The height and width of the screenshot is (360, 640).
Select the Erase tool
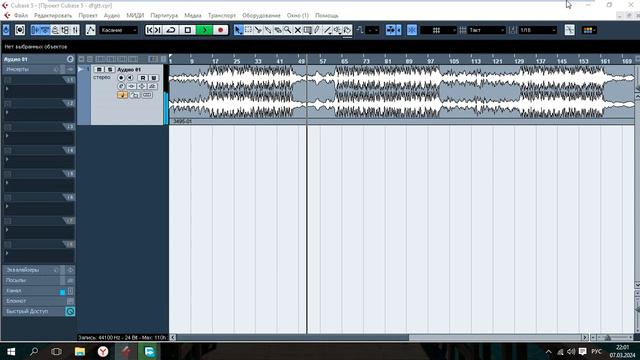click(278, 30)
